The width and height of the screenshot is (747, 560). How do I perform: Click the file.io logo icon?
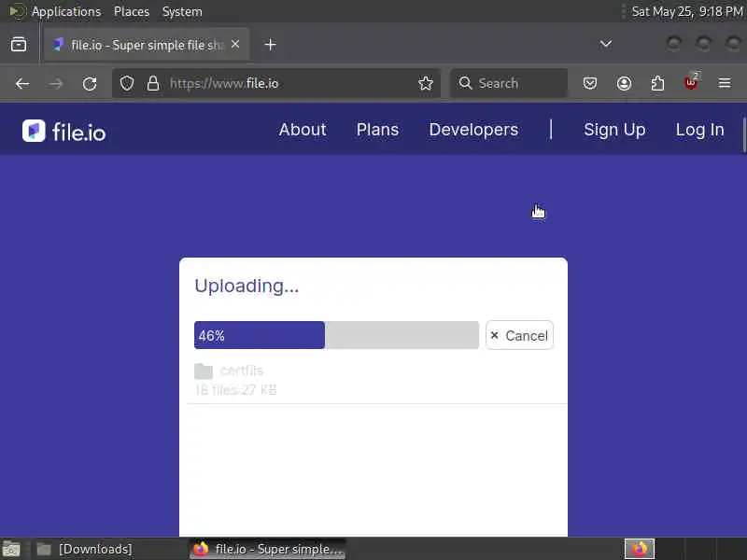(34, 131)
